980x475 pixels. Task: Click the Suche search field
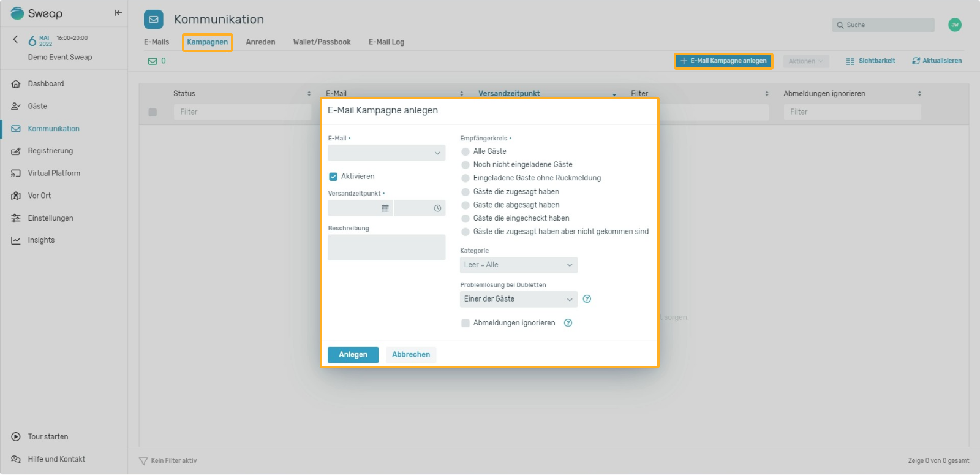pyautogui.click(x=883, y=25)
